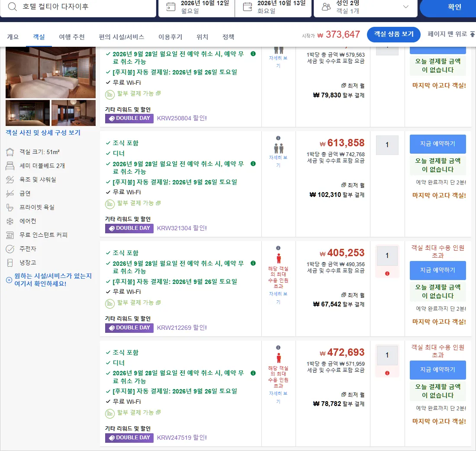Expand the guests and rooms dropdown arrow
The height and width of the screenshot is (451, 476).
pos(405,6)
